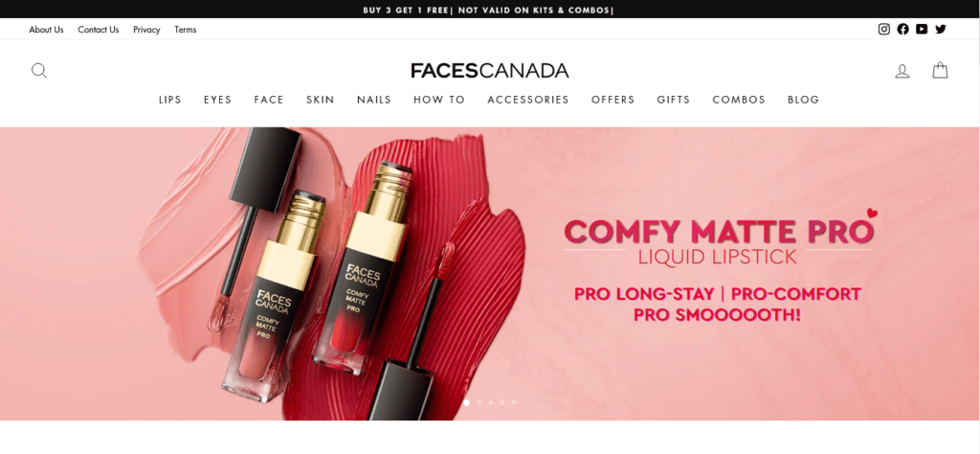Open the YouTube channel icon
The image size is (980, 454).
(x=922, y=29)
